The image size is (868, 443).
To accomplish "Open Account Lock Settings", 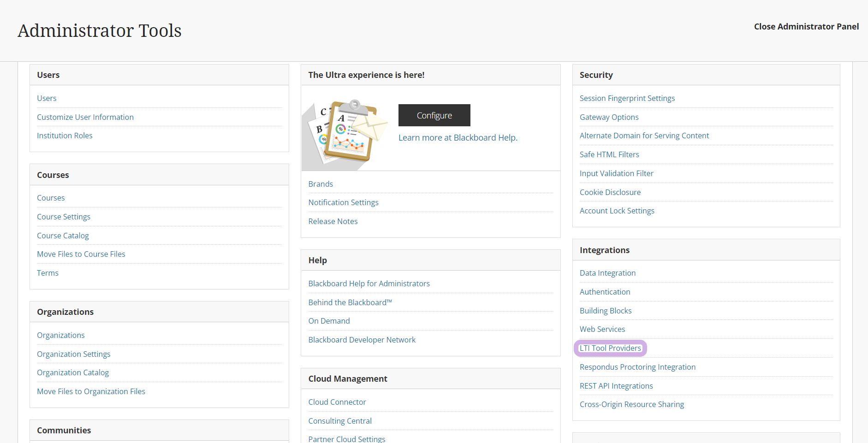I will point(617,211).
